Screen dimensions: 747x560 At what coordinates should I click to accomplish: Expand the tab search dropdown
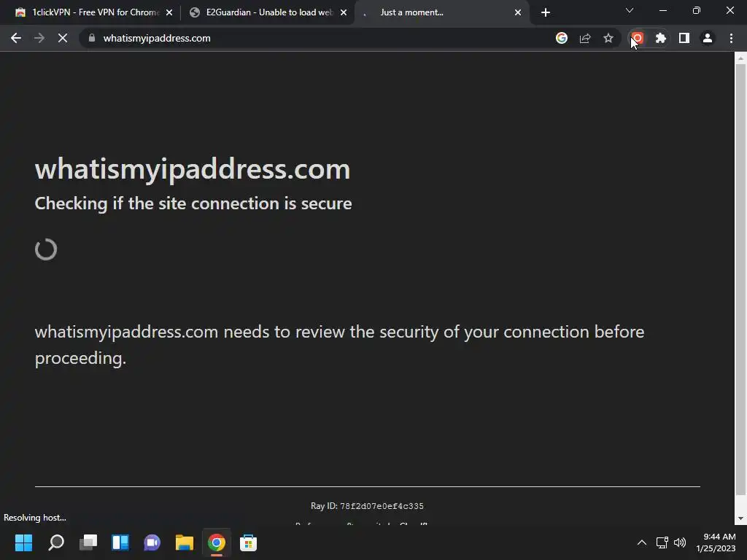coord(630,10)
